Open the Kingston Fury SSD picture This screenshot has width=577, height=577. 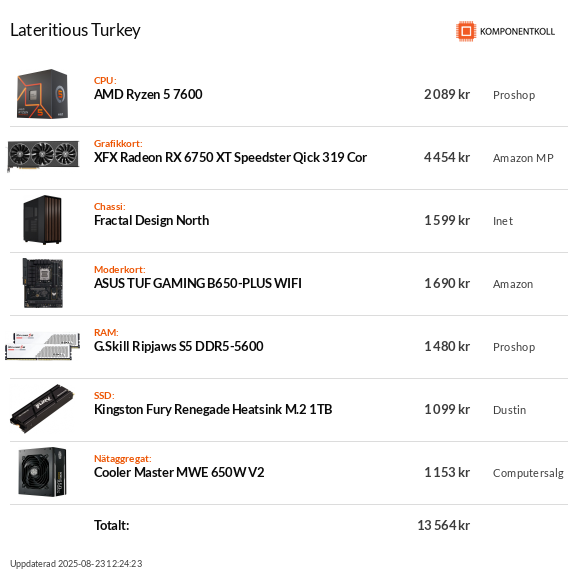point(42,409)
